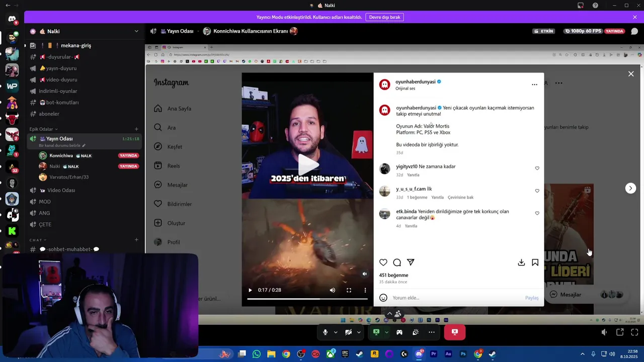
Task: Open the mekana-giriş channel
Action: coord(84,45)
